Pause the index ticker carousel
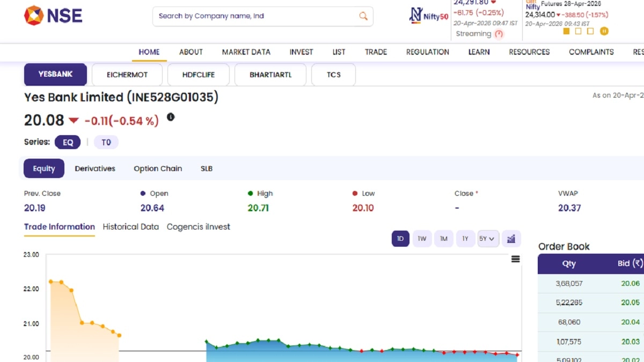644x362 pixels. (x=604, y=31)
